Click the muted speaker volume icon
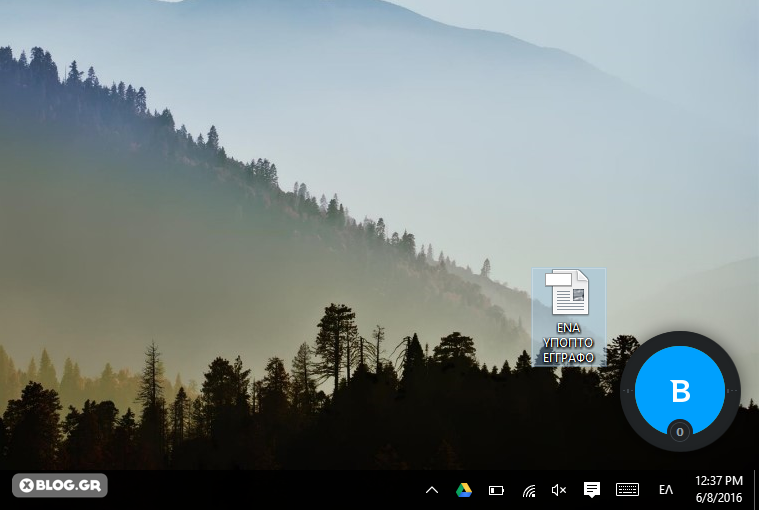This screenshot has width=759, height=510. (559, 490)
